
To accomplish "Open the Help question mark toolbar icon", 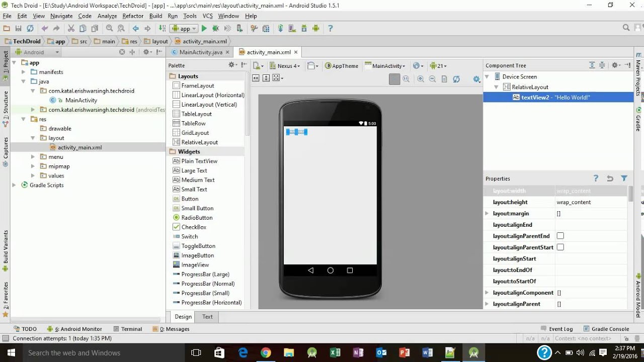I will click(x=331, y=29).
